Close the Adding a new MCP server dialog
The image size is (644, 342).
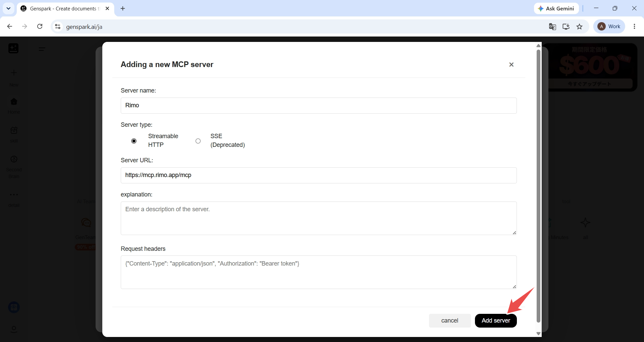[511, 65]
